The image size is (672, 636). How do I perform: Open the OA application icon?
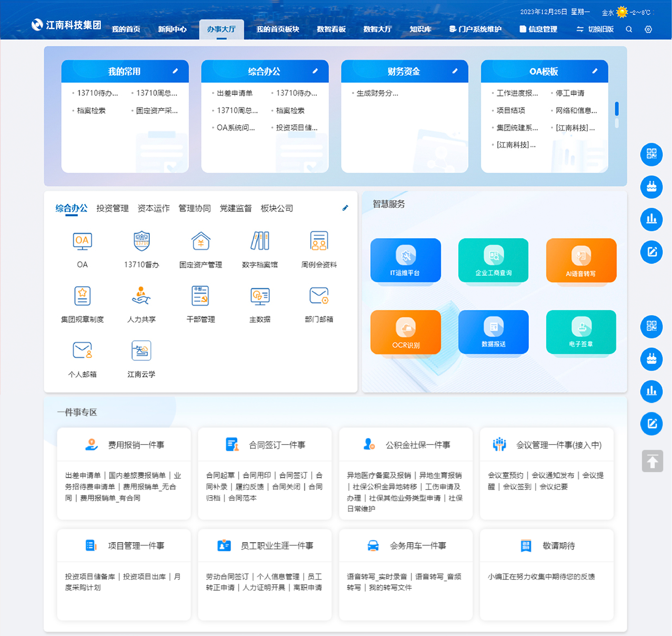point(82,241)
